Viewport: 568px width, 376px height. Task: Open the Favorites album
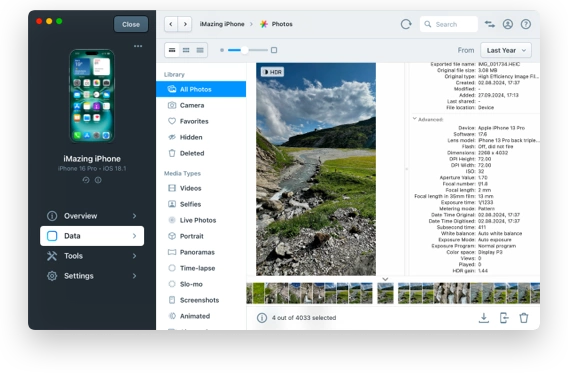(201, 121)
